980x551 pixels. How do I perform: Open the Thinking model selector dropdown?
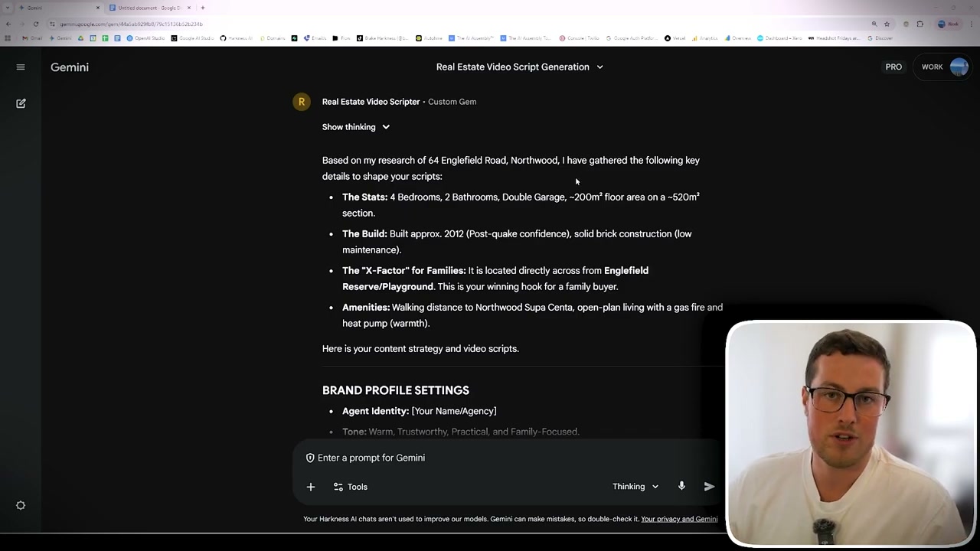[635, 487]
